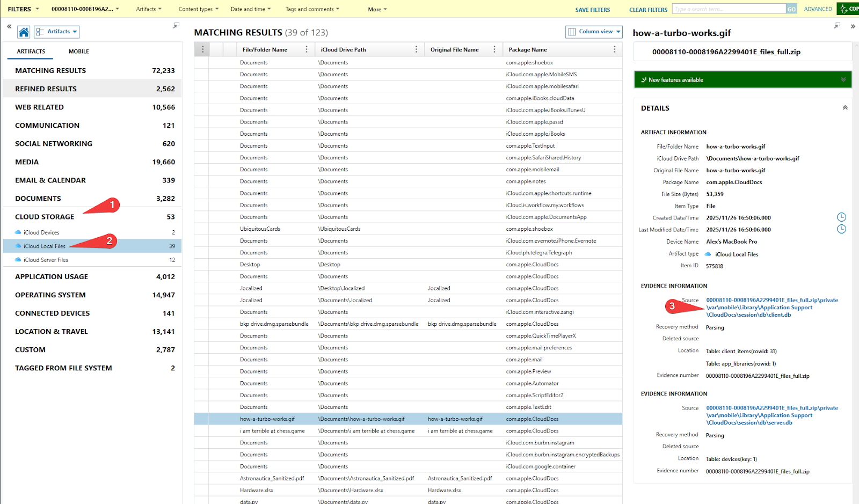Click clock icon beside Last Modified Date/Time
Screen dimensions: 859x504
point(841,229)
